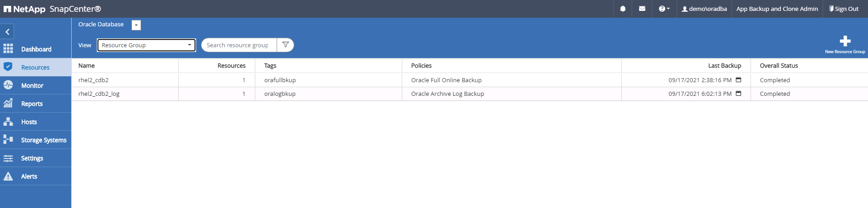Click resource count for rhel2_cdb2 row
Image resolution: width=868 pixels, height=208 pixels.
(x=244, y=80)
